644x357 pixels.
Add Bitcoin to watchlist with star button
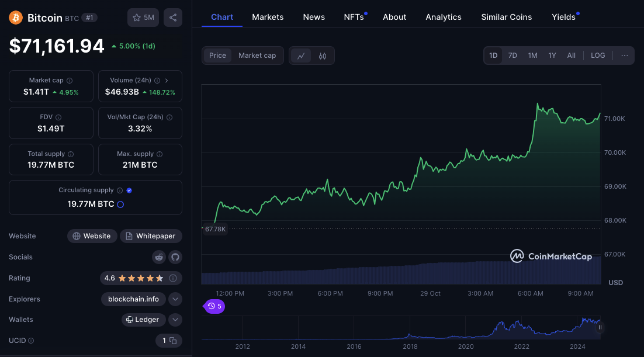point(143,18)
